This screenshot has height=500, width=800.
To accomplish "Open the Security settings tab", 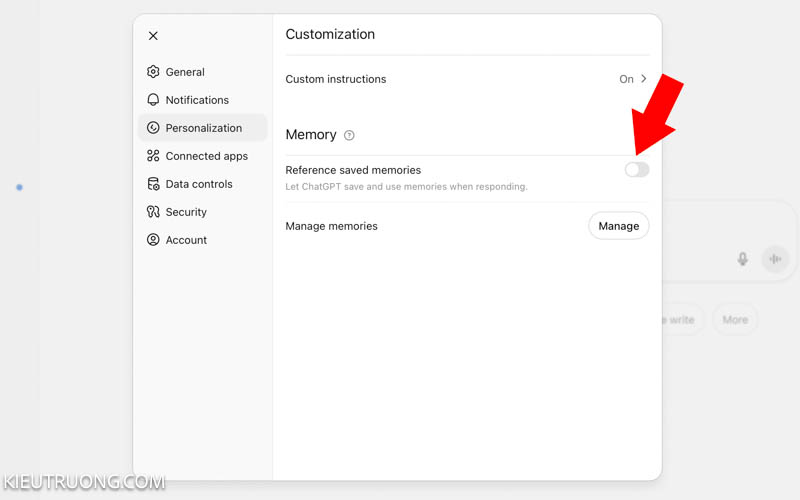I will coord(186,212).
